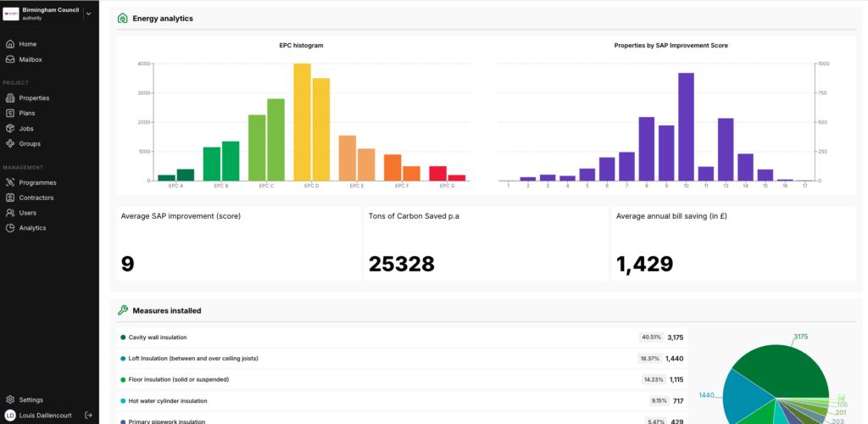
Task: Click the Energy analytics house icon
Action: pos(123,19)
